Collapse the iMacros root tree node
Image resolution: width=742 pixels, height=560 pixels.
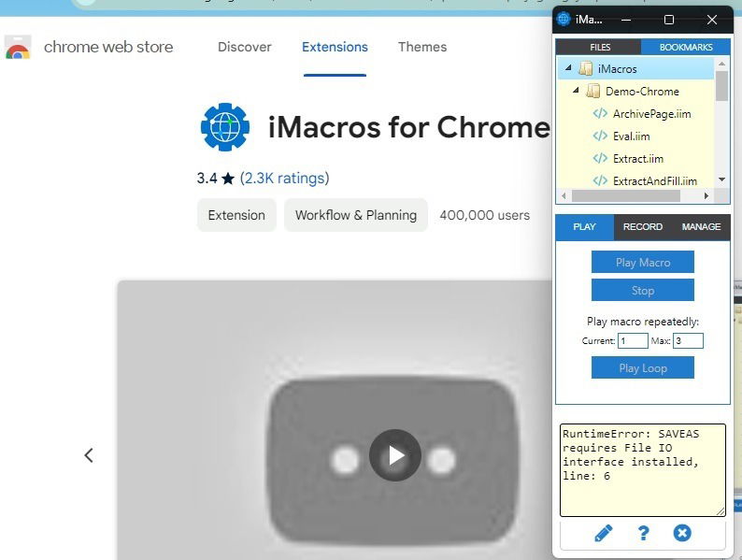point(568,67)
